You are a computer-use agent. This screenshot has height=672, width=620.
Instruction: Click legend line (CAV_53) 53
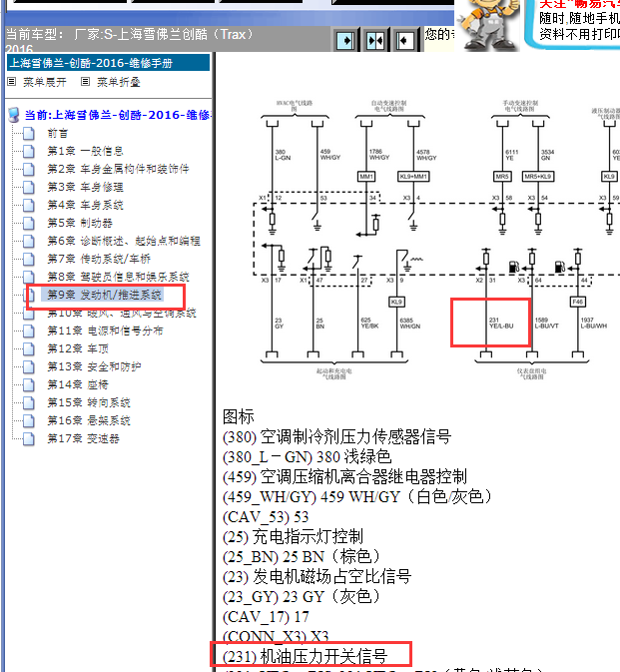pyautogui.click(x=266, y=517)
